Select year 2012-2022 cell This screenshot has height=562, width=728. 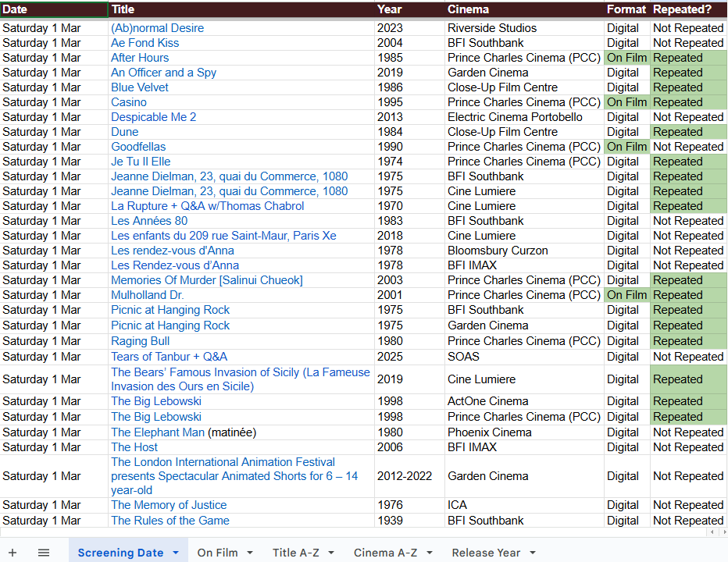click(409, 476)
